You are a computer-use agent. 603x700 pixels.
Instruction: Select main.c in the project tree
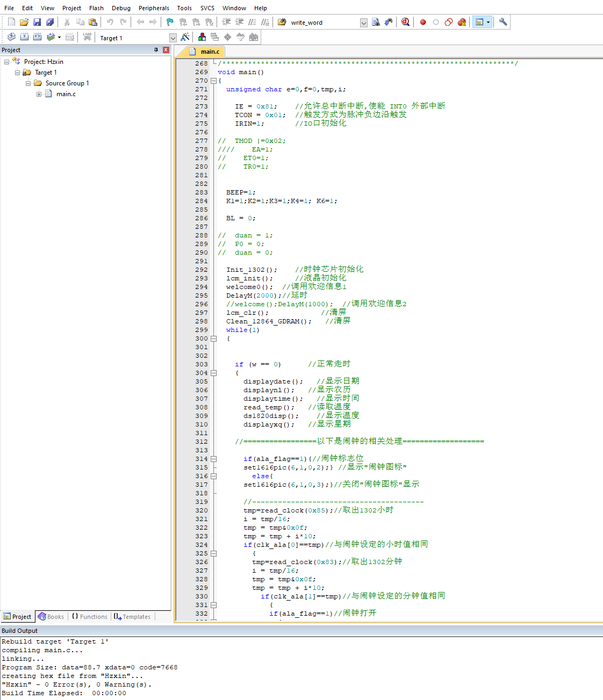[x=66, y=94]
